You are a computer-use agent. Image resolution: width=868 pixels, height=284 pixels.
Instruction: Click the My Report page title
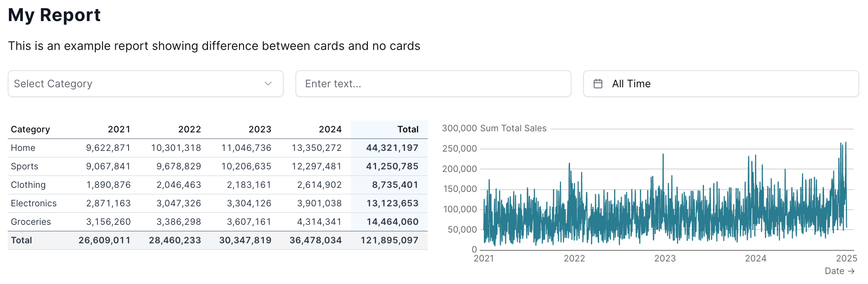[55, 15]
